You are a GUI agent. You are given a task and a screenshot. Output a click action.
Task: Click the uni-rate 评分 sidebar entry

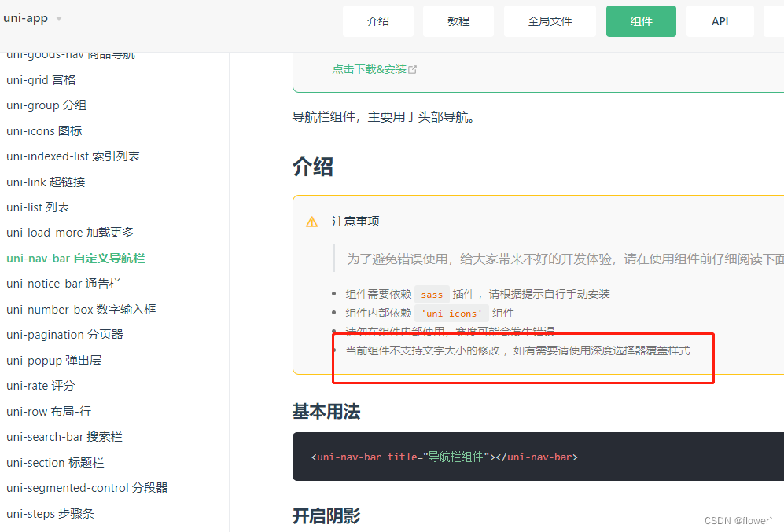(40, 385)
